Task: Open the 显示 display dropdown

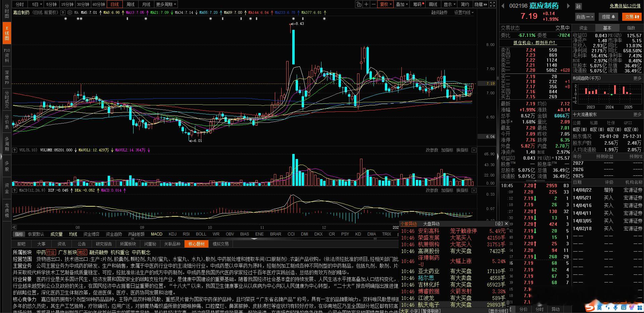Action: pos(449,4)
